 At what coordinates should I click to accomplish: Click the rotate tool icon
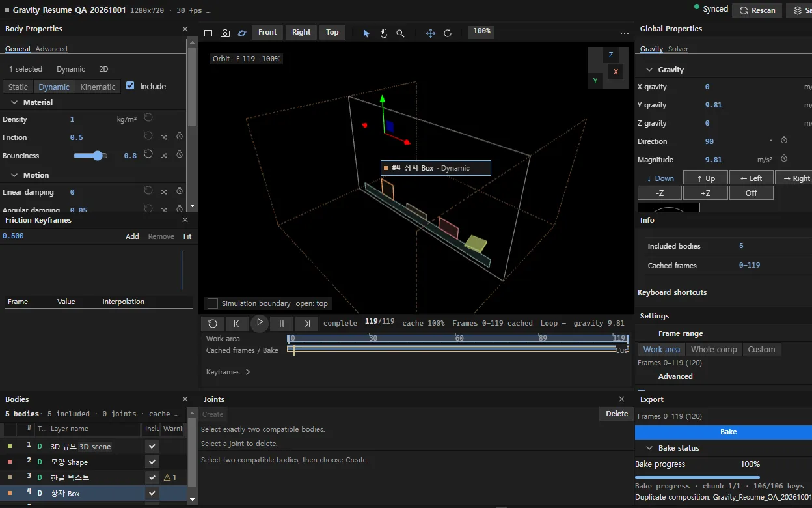pos(448,33)
